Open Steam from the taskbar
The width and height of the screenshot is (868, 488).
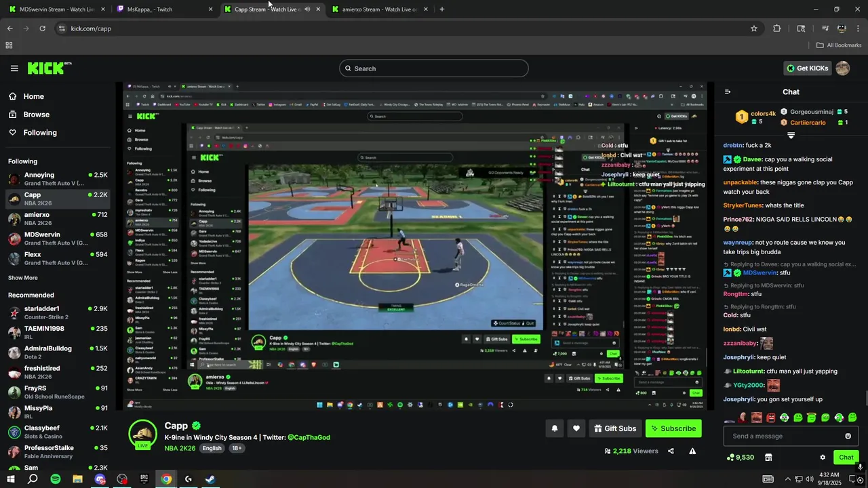point(210,479)
